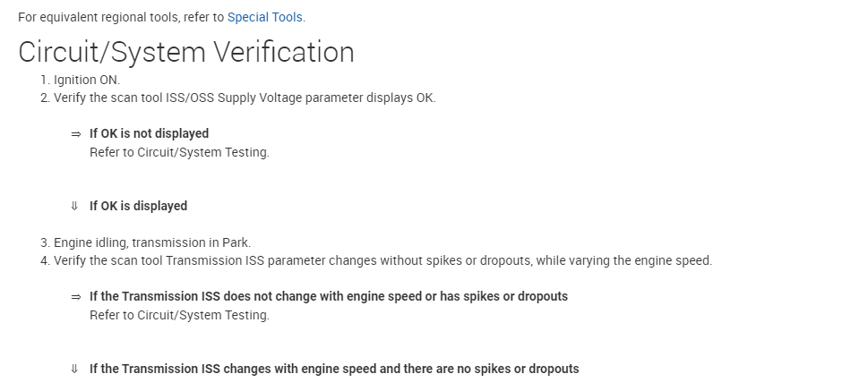Click bold "no spikes or dropouts" final condition line
This screenshot has height=391, width=868.
(x=334, y=369)
